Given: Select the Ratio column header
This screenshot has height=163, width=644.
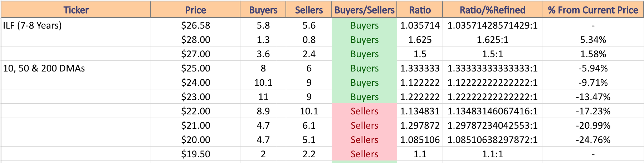Looking at the screenshot, I should coord(420,10).
